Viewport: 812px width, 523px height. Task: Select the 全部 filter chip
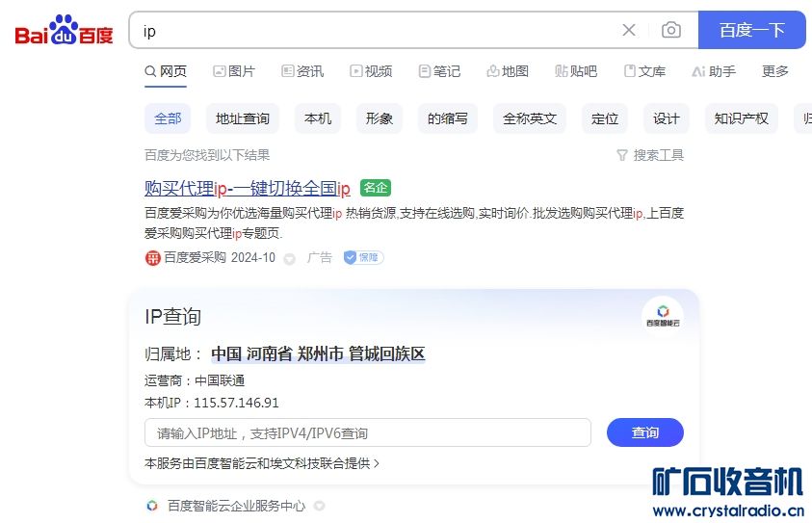coord(168,118)
